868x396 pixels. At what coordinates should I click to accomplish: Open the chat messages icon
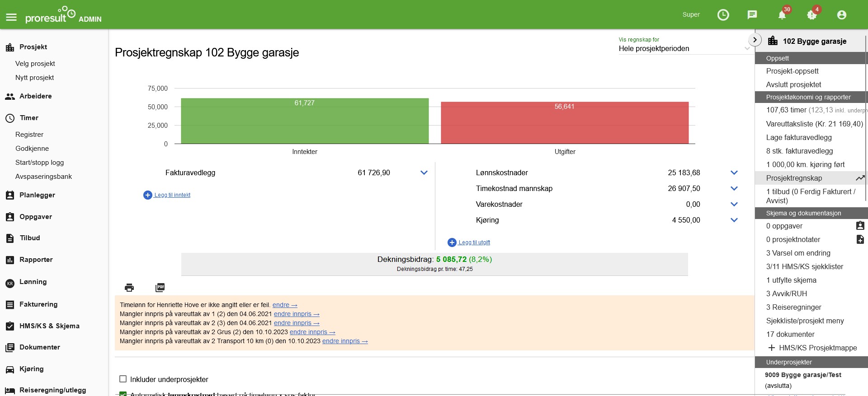coord(752,15)
